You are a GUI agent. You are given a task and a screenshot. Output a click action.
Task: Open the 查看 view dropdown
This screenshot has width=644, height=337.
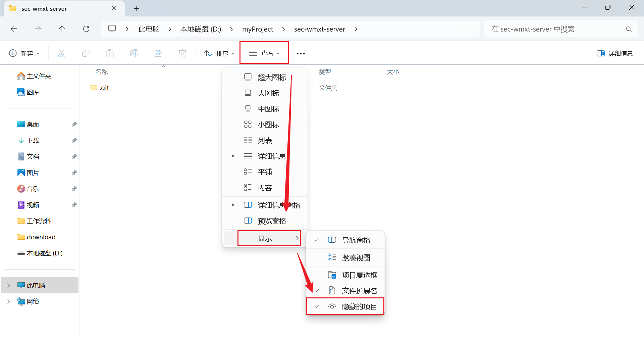click(264, 53)
